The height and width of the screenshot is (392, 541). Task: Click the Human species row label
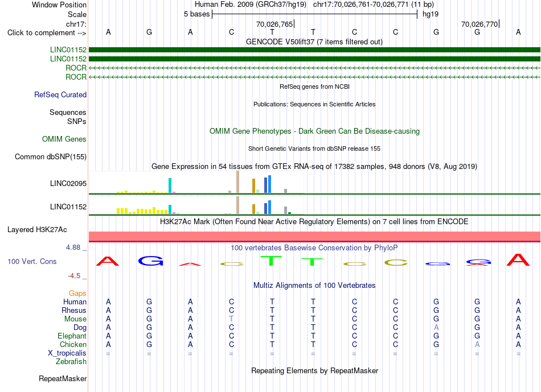coord(75,302)
